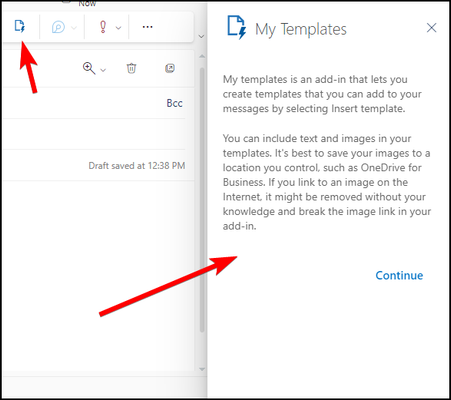Image resolution: width=451 pixels, height=400 pixels.
Task: Click the faded chat bubble toolbar icon
Action: [x=58, y=27]
